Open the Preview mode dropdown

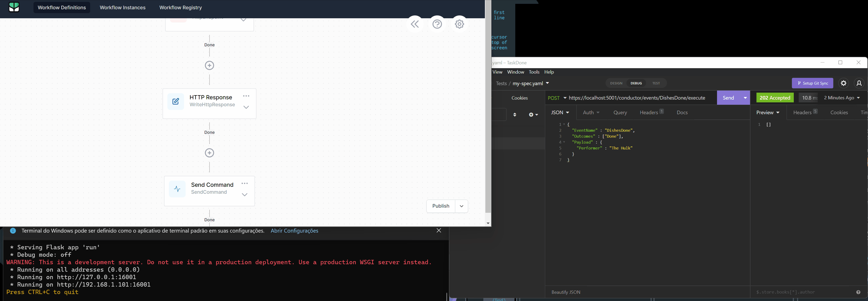[768, 113]
